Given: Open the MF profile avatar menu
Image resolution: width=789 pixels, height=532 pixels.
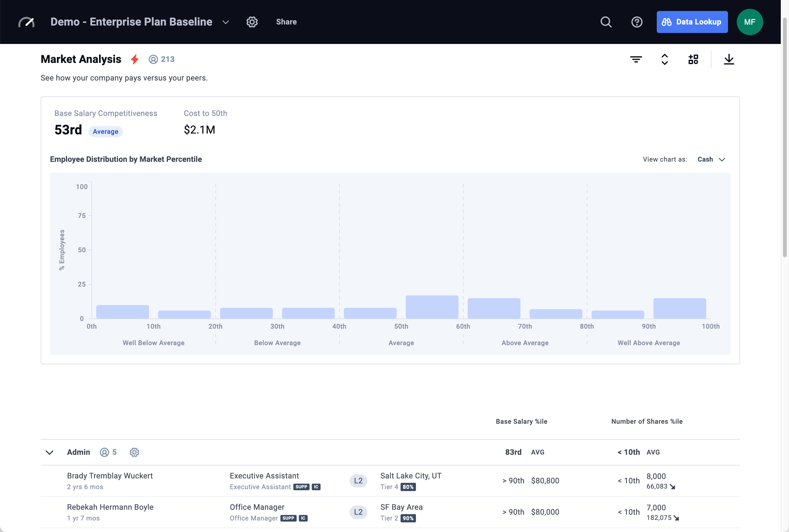Looking at the screenshot, I should [x=749, y=22].
